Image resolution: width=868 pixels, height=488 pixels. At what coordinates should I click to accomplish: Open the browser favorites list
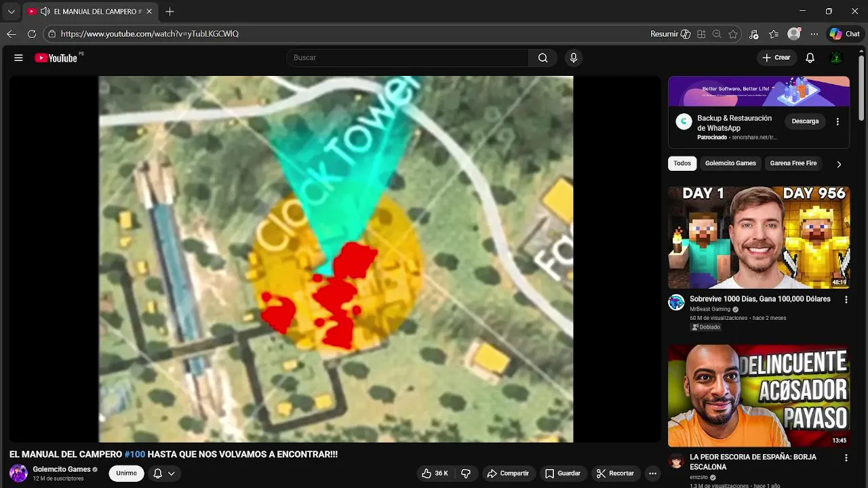point(774,34)
